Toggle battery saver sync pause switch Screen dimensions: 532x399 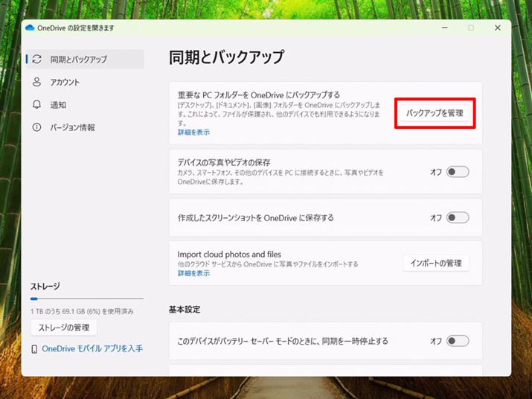[x=458, y=341]
